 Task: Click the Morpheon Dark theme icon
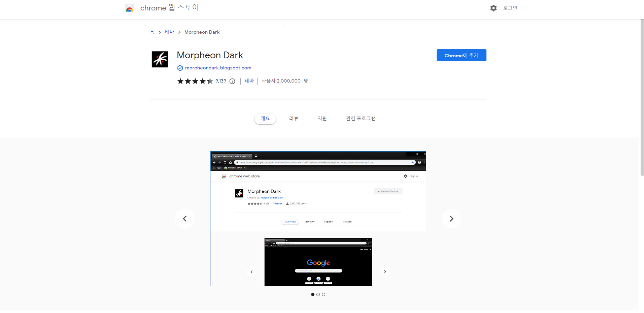(x=160, y=59)
